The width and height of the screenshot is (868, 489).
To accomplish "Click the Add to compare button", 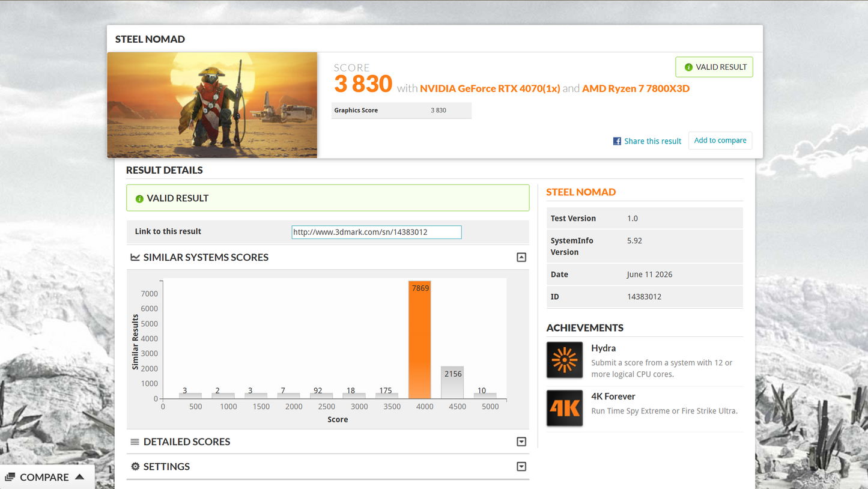I will pyautogui.click(x=720, y=141).
